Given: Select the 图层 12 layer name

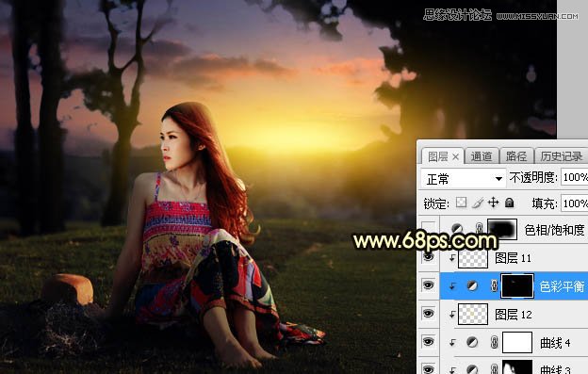Looking at the screenshot, I should tap(514, 315).
